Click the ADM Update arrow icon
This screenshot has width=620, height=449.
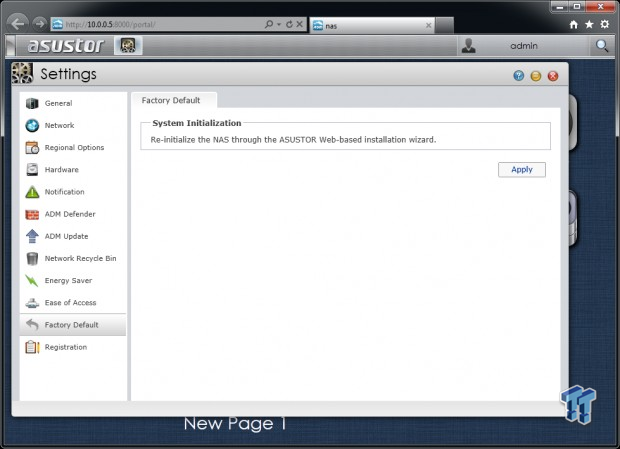click(x=32, y=236)
